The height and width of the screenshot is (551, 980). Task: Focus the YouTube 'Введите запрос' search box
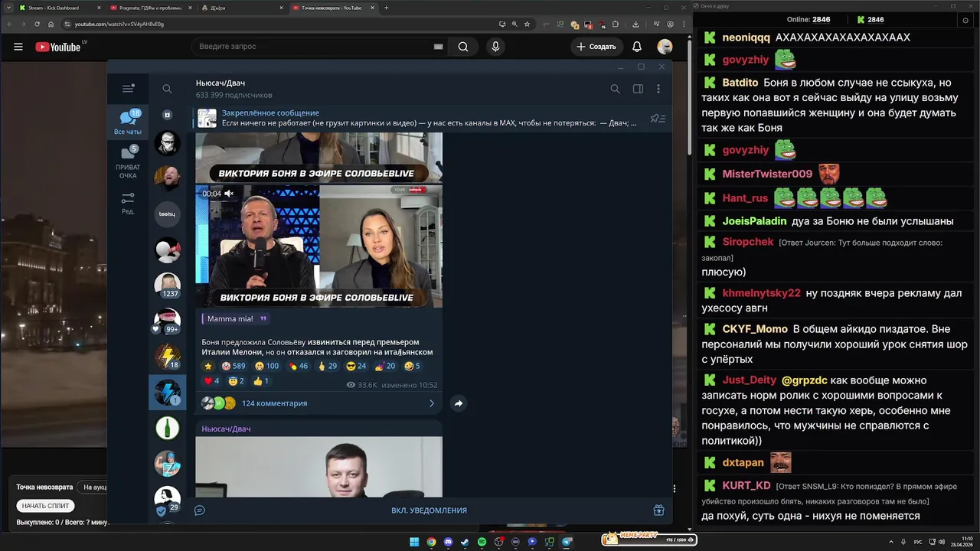[x=314, y=47]
